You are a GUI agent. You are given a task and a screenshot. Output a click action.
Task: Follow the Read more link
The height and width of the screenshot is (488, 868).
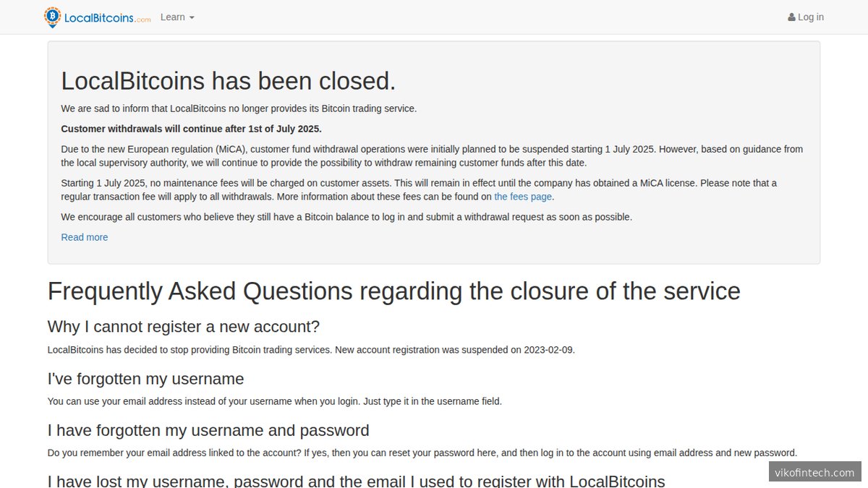click(85, 237)
